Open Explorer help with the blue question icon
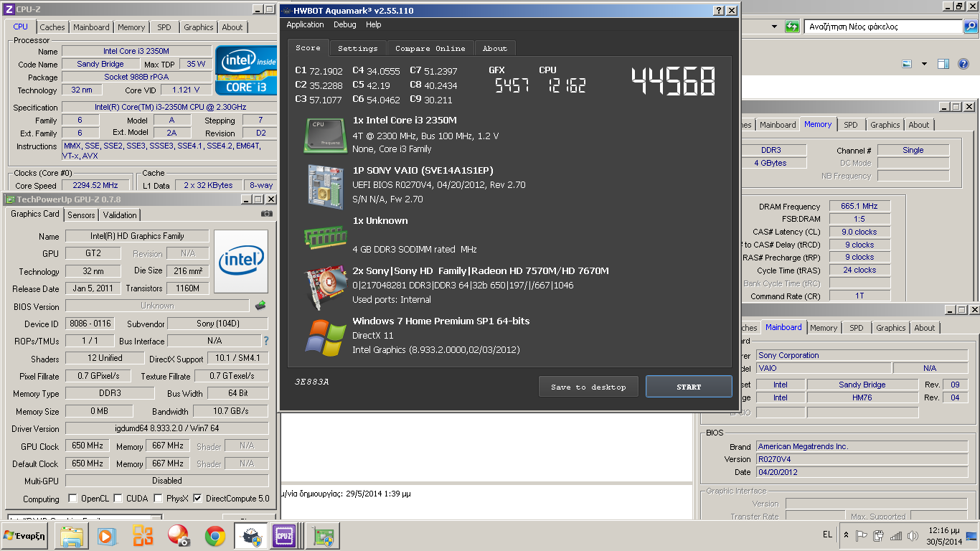 963,64
